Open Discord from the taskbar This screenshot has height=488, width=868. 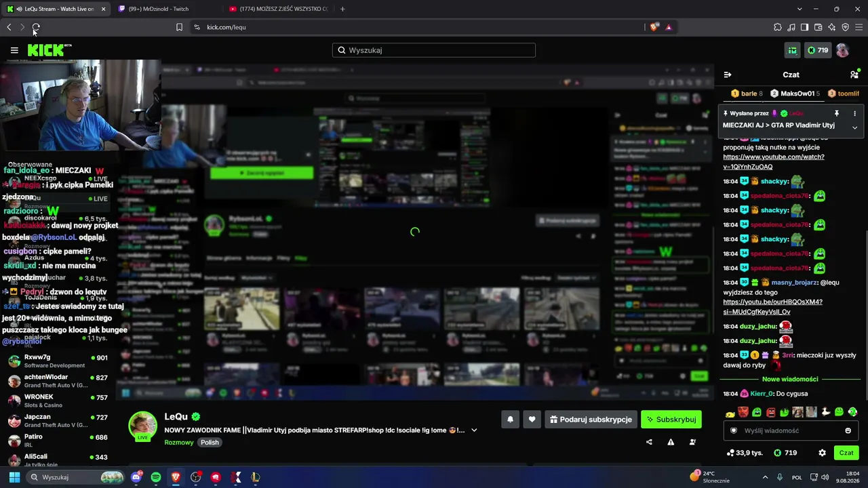(136, 477)
